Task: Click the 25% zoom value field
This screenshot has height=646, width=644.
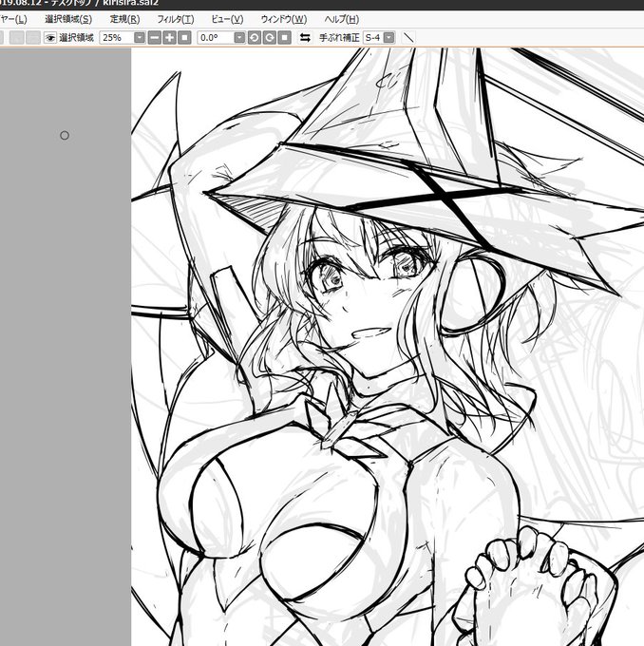Action: [117, 38]
